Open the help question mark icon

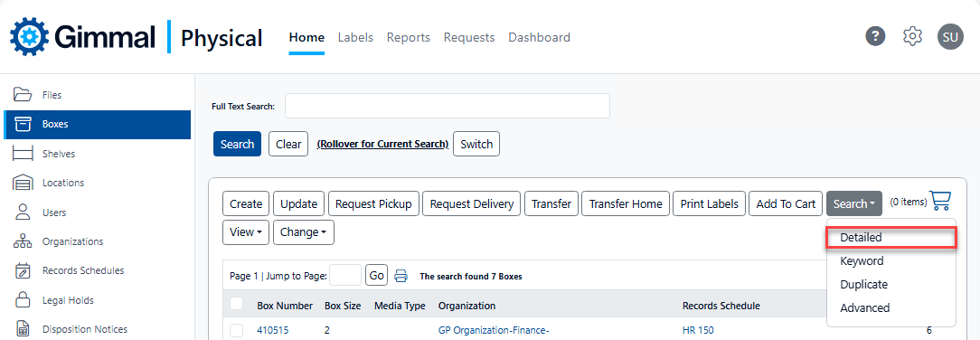(x=875, y=36)
